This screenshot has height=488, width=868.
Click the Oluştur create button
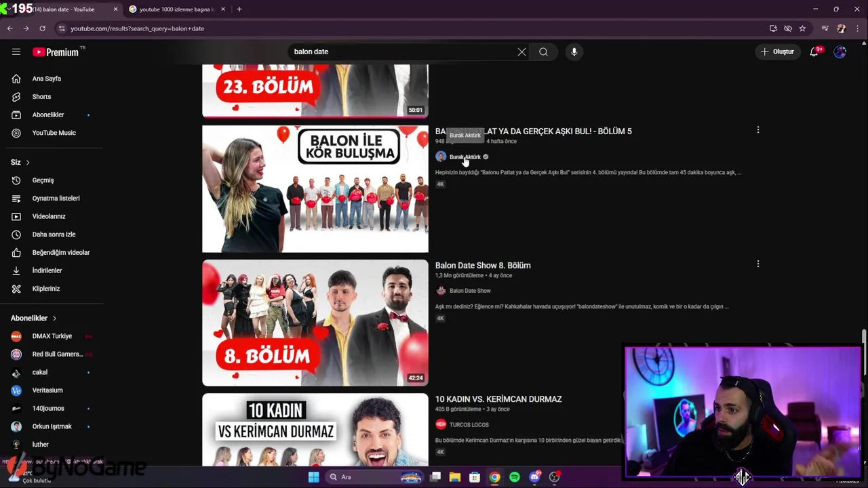tap(777, 52)
